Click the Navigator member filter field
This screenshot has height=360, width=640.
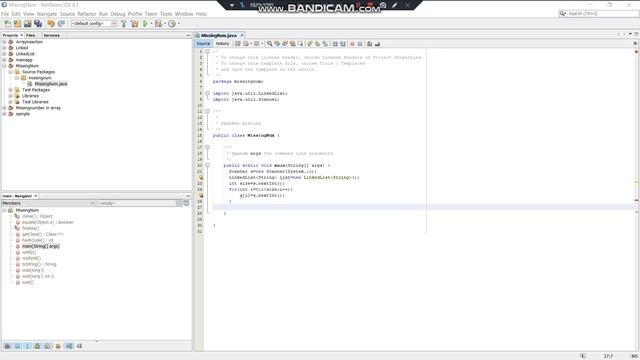(x=136, y=203)
